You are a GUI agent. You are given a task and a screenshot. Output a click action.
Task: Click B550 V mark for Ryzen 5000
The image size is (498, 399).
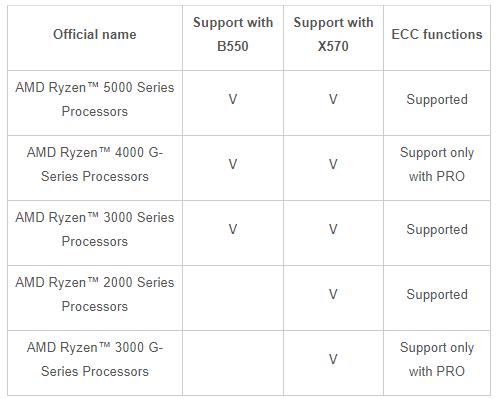(x=233, y=99)
